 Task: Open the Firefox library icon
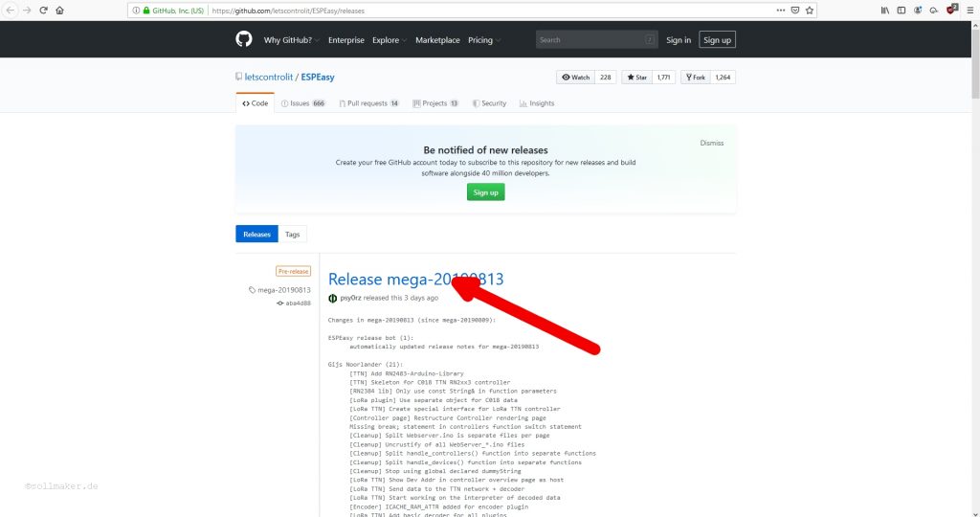pos(885,10)
